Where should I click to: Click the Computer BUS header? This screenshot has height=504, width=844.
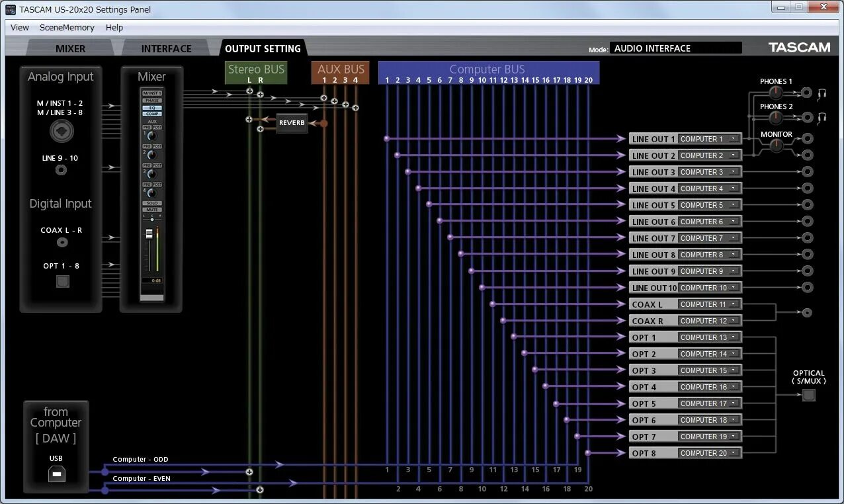pos(489,73)
